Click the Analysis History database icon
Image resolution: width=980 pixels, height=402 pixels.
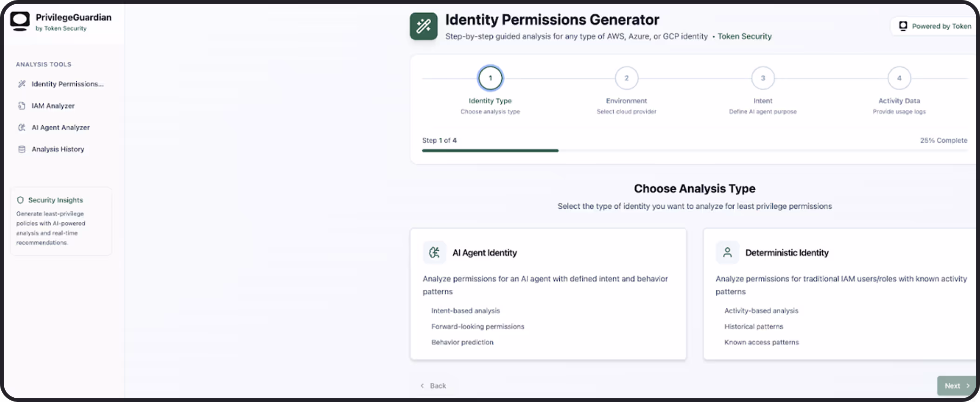22,149
